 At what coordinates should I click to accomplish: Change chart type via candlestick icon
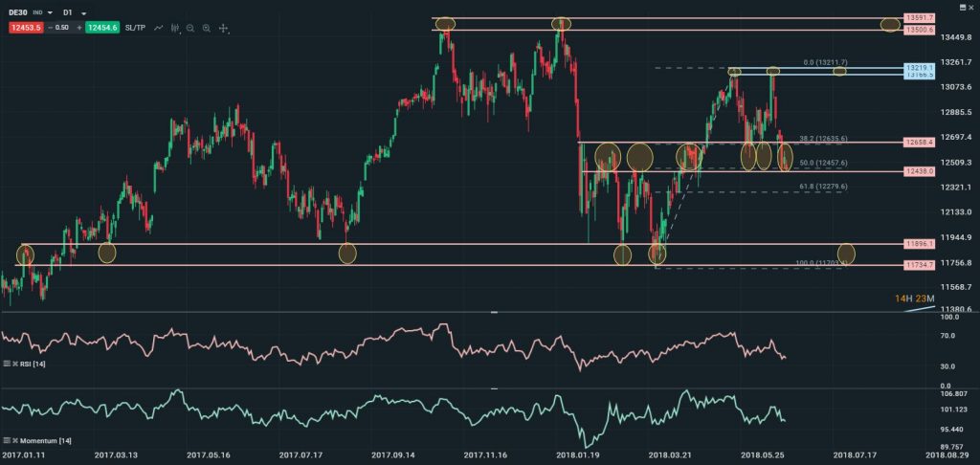pos(175,28)
